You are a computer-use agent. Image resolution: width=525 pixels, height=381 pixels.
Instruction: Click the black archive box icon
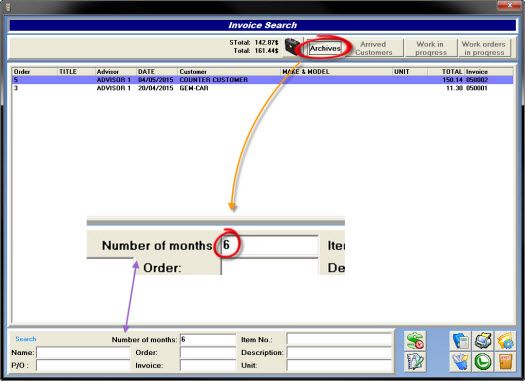point(292,47)
